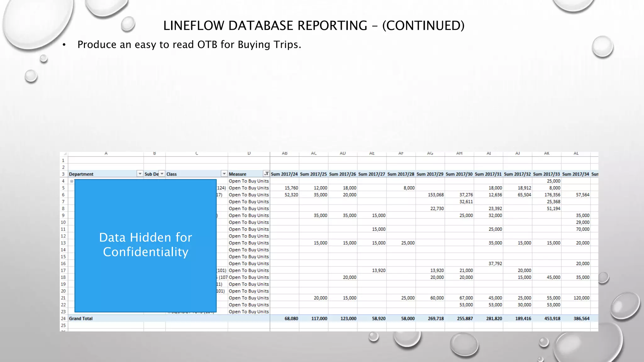Click the select-all corner of the worksheet
644x362 pixels.
pos(64,154)
